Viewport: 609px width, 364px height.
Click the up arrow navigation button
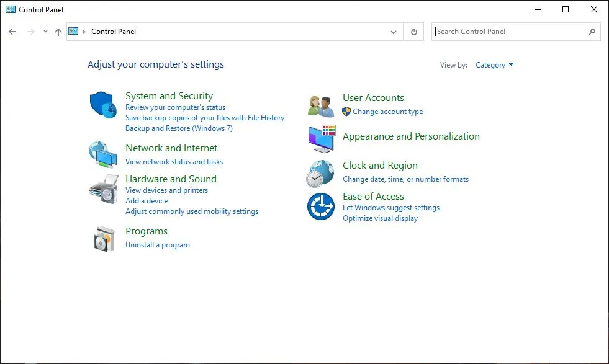[58, 32]
